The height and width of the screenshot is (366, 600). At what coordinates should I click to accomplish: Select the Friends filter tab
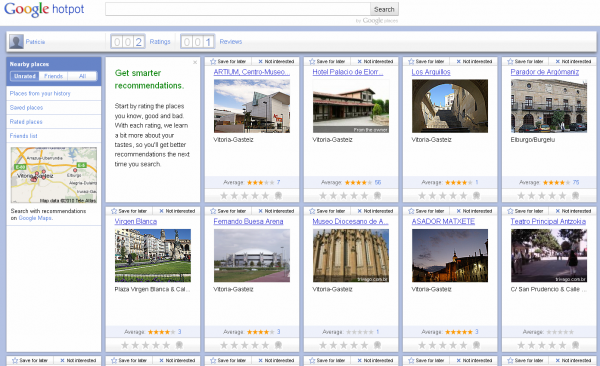point(53,76)
